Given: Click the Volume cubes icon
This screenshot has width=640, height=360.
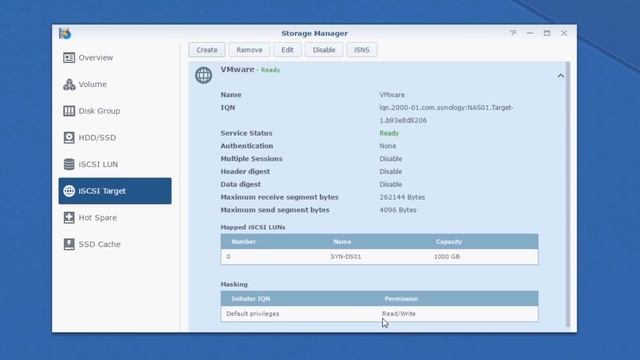Looking at the screenshot, I should click(69, 84).
